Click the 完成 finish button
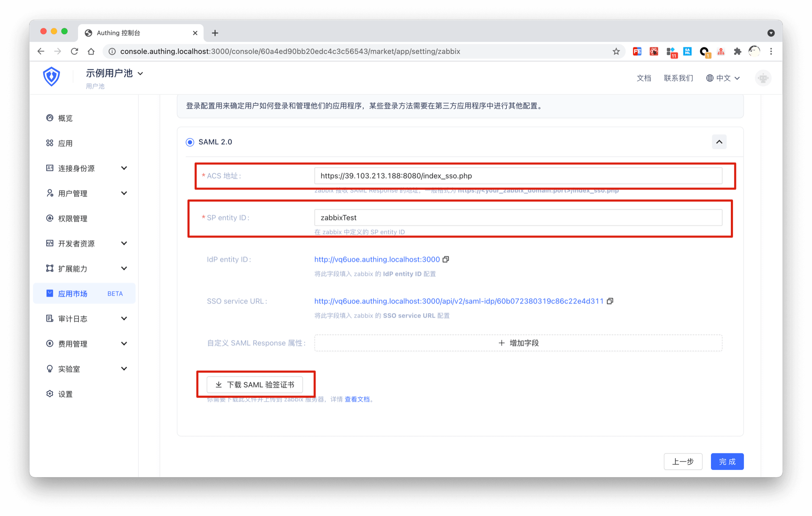This screenshot has height=516, width=812. point(727,461)
